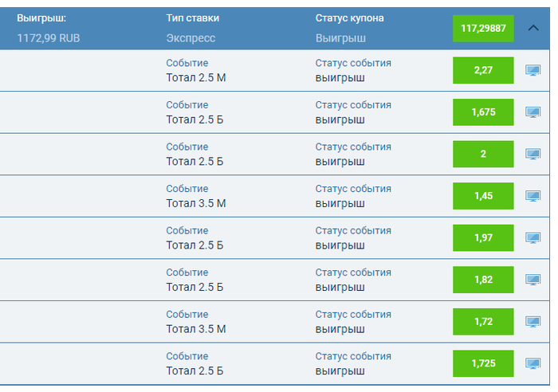Click coupon status Выигрыш in header
Viewport: 558px width, 392px height.
[x=340, y=38]
